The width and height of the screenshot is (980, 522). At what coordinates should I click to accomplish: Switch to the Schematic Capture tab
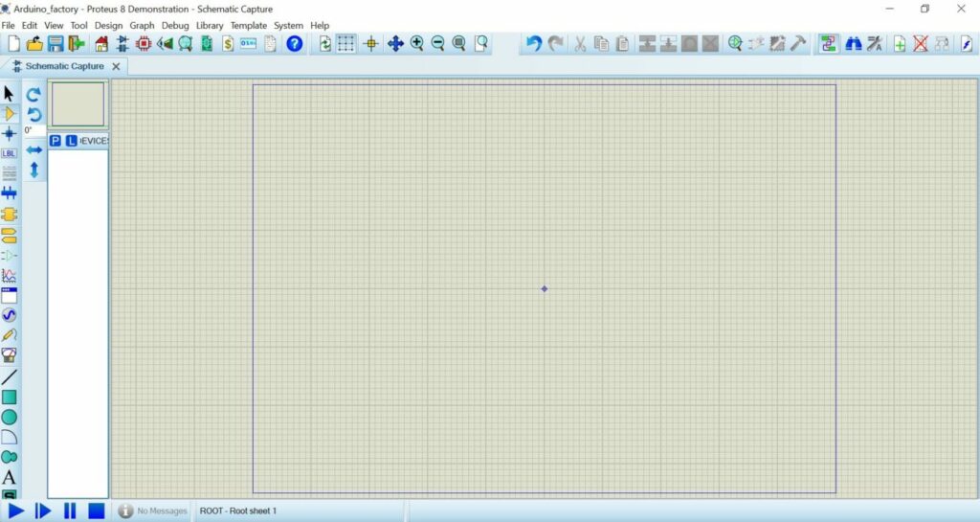pos(64,66)
